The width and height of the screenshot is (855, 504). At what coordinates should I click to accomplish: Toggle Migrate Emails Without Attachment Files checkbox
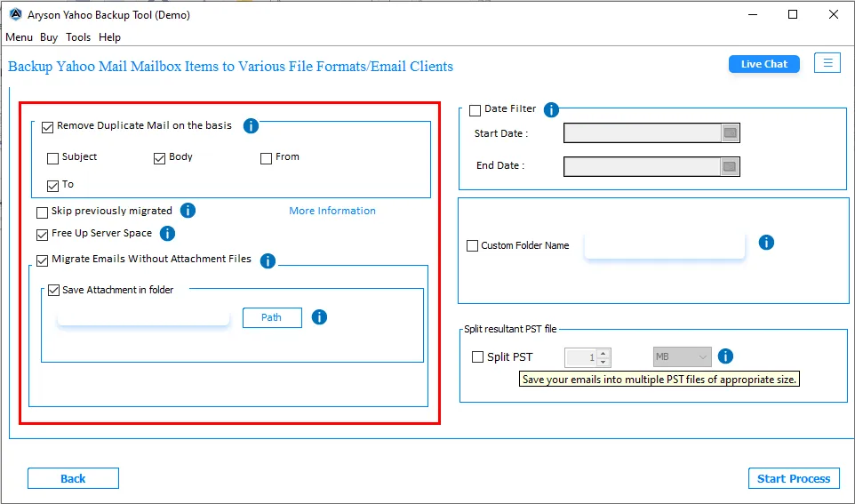click(x=42, y=260)
